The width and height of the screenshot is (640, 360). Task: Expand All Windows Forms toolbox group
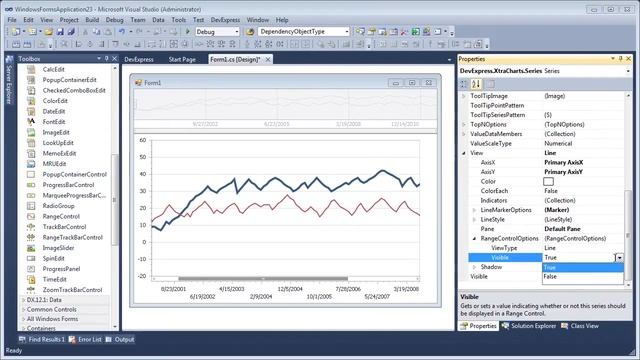23,319
